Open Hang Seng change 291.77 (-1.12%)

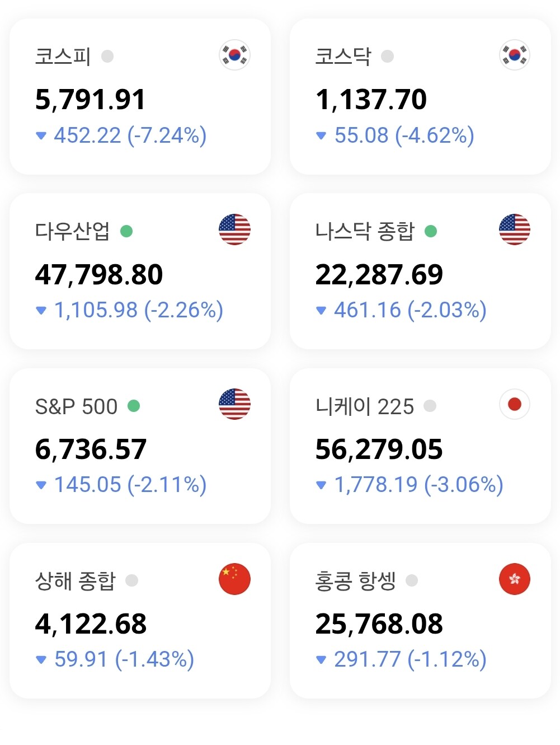410,659
